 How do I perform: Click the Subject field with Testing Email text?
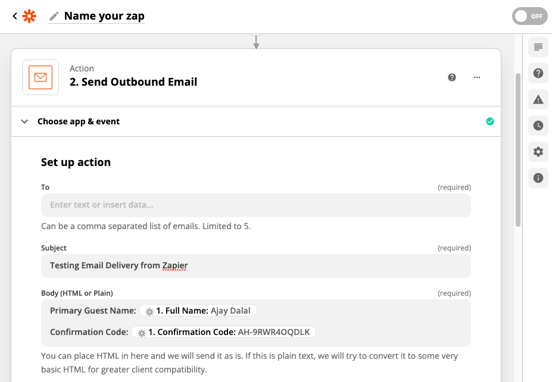256,265
